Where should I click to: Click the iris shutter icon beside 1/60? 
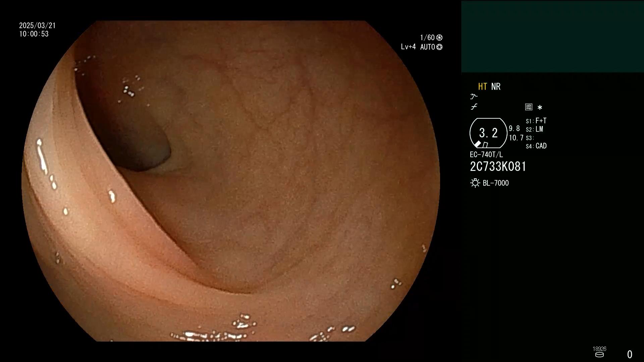click(x=439, y=38)
